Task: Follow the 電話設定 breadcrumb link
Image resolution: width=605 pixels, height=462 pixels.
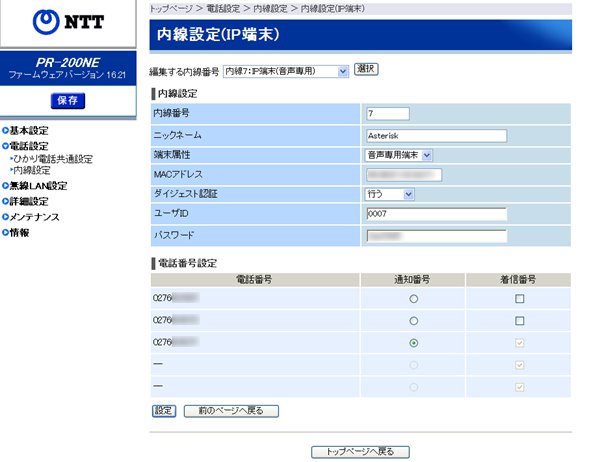Action: (x=223, y=8)
